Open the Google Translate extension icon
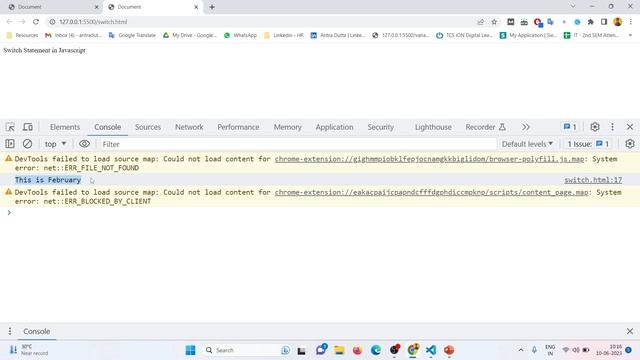This screenshot has height=360, width=640. point(551,22)
